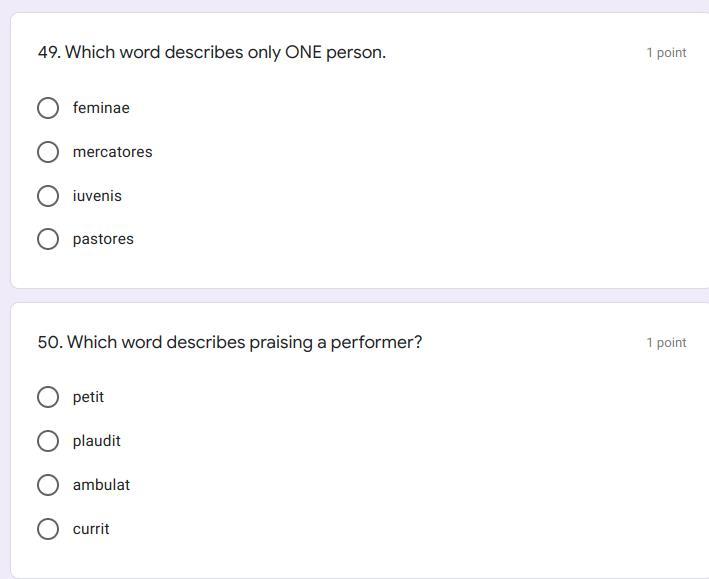Click the word label "currit"
Screen dimensions: 709x579
[91, 529]
